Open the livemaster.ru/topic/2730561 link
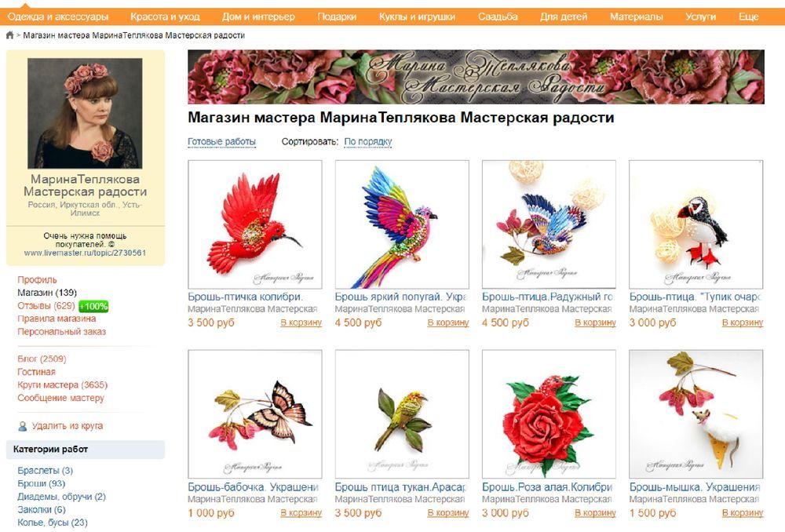Screen dimensions: 785x532 pos(85,253)
